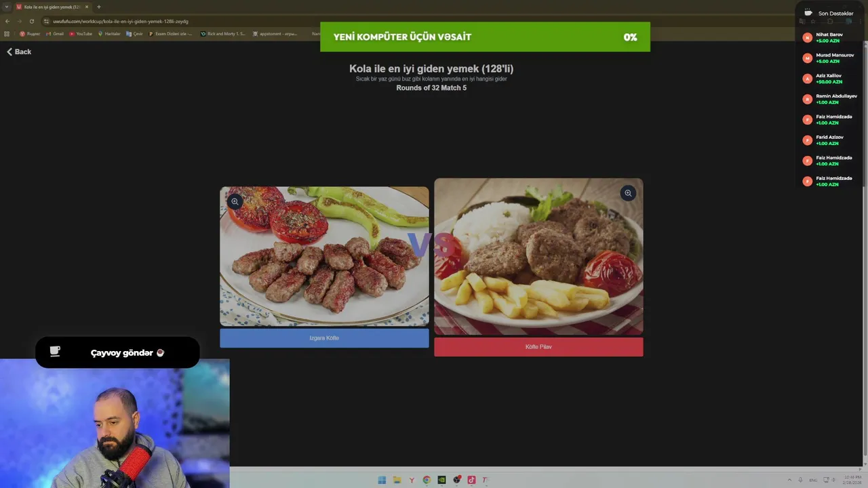868x488 pixels.
Task: Click Nihat Barov avatar circle
Action: (807, 38)
